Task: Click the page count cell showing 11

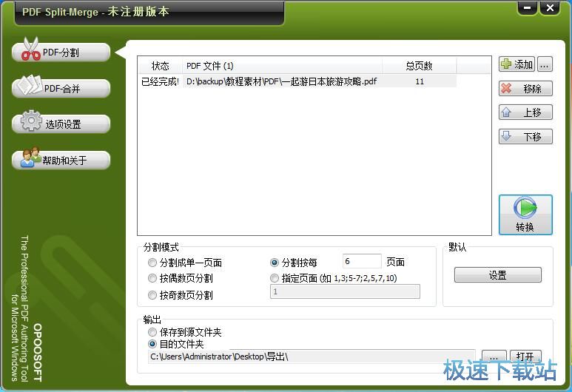Action: click(420, 81)
